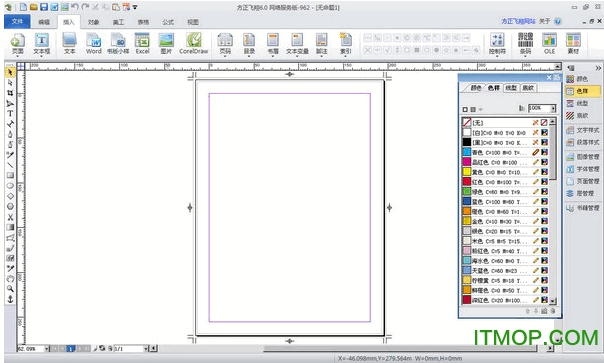
Task: Switch to the 颜色 tab in the swatch panel
Action: [476, 88]
